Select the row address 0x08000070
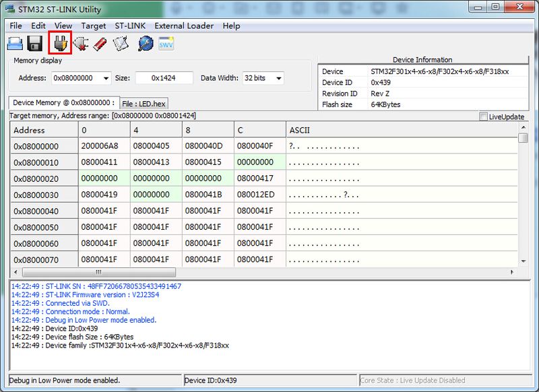Image resolution: width=539 pixels, height=392 pixels. coord(44,260)
